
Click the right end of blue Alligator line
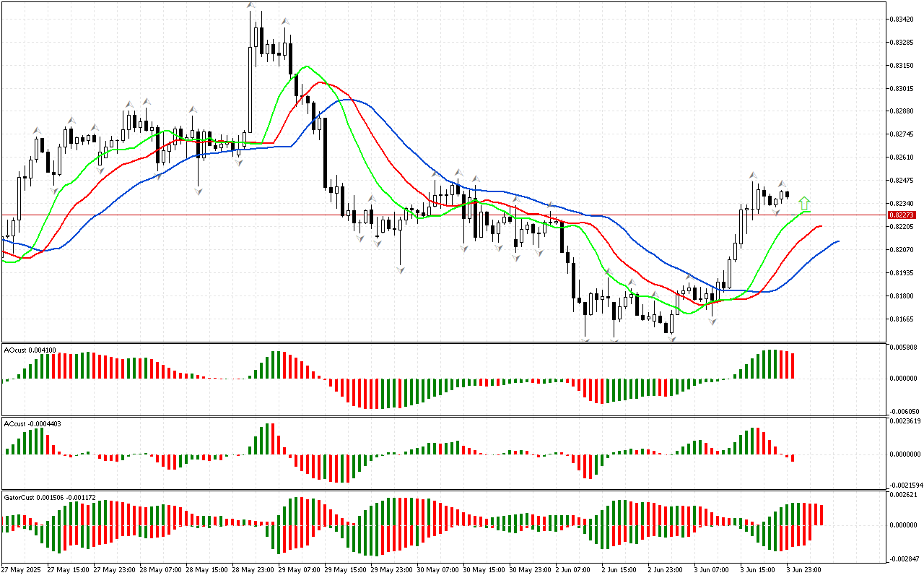coord(838,241)
